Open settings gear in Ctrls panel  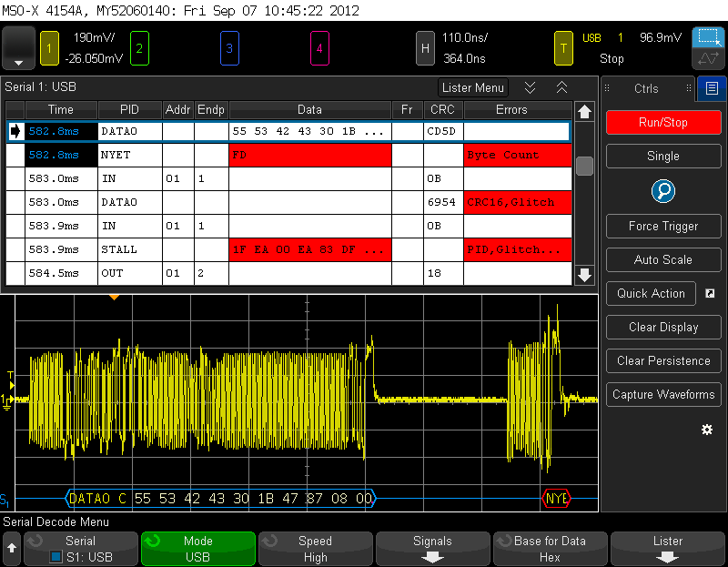[707, 429]
